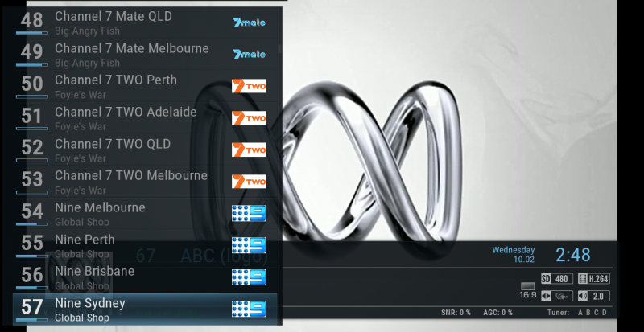Click the Nine logo for Nine Sydney
The image size is (644, 332).
249,309
